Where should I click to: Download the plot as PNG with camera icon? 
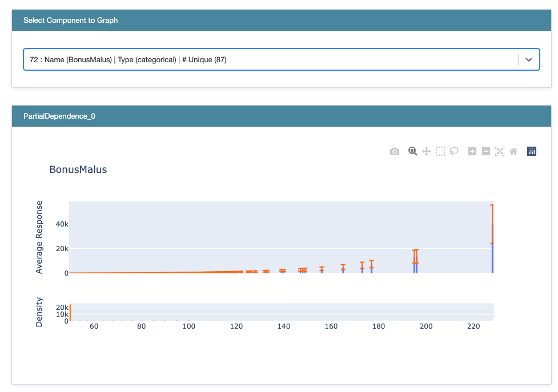pyautogui.click(x=395, y=151)
